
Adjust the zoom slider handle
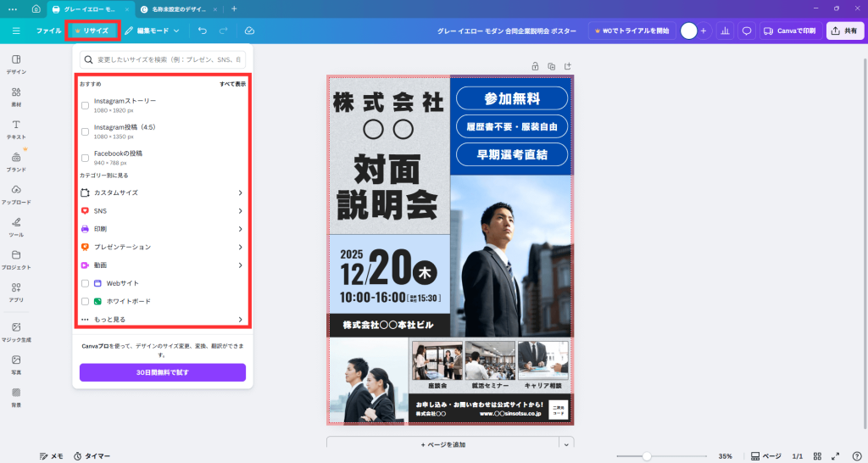647,456
